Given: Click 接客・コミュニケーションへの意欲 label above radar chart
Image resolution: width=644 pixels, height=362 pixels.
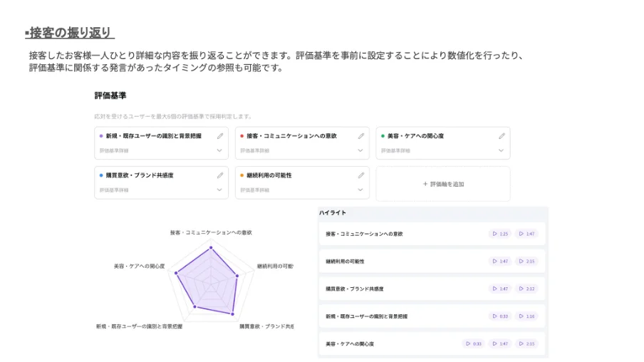Looking at the screenshot, I should click(211, 232).
